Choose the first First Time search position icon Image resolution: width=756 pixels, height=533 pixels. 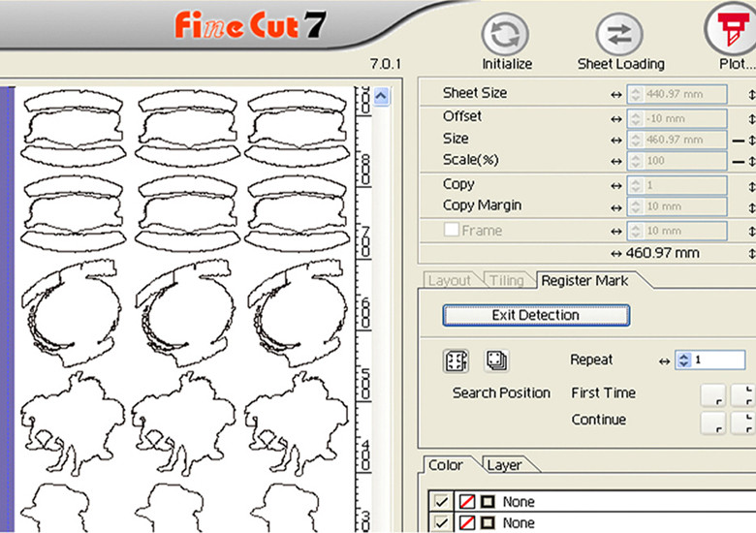pos(713,393)
